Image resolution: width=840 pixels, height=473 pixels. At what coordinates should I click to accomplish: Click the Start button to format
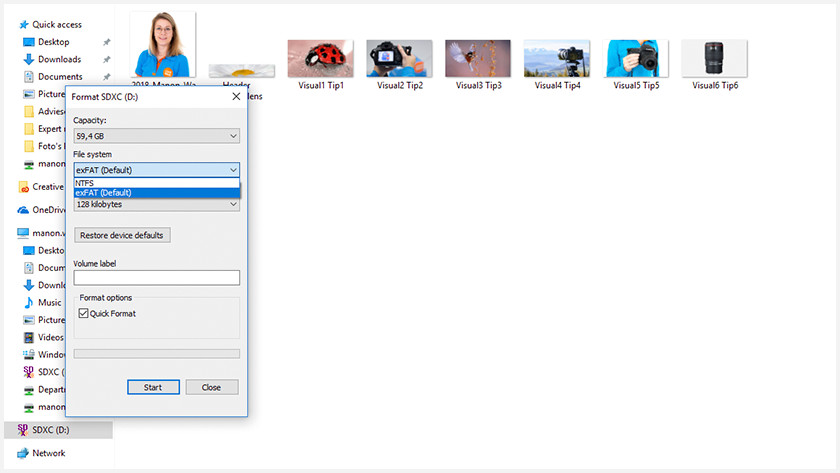[x=153, y=387]
